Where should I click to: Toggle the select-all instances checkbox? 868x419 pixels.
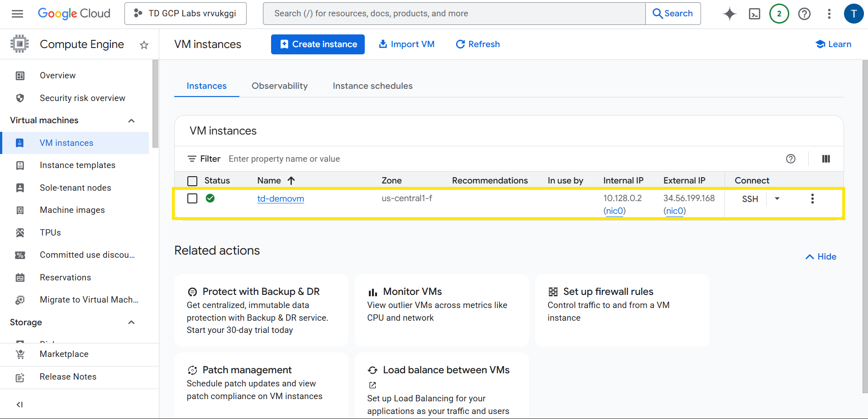coord(192,181)
